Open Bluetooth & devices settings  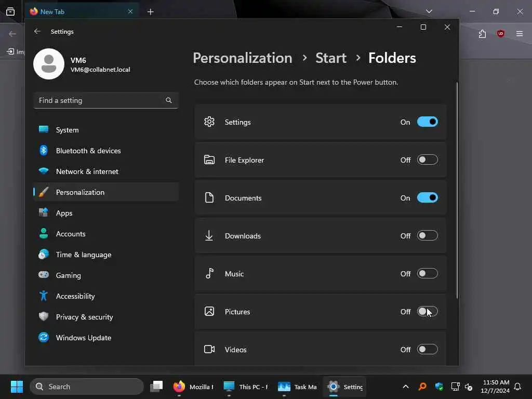tap(88, 151)
